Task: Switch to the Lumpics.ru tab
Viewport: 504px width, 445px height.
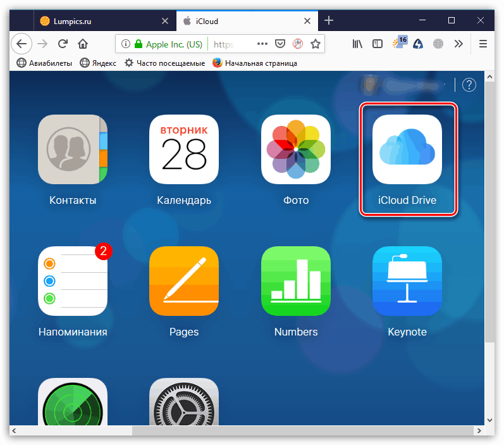Action: [x=105, y=22]
